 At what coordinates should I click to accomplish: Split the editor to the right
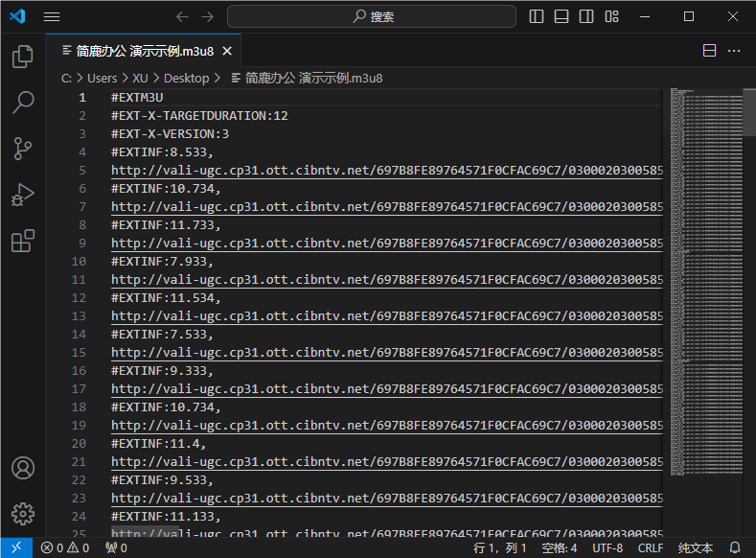click(x=709, y=50)
